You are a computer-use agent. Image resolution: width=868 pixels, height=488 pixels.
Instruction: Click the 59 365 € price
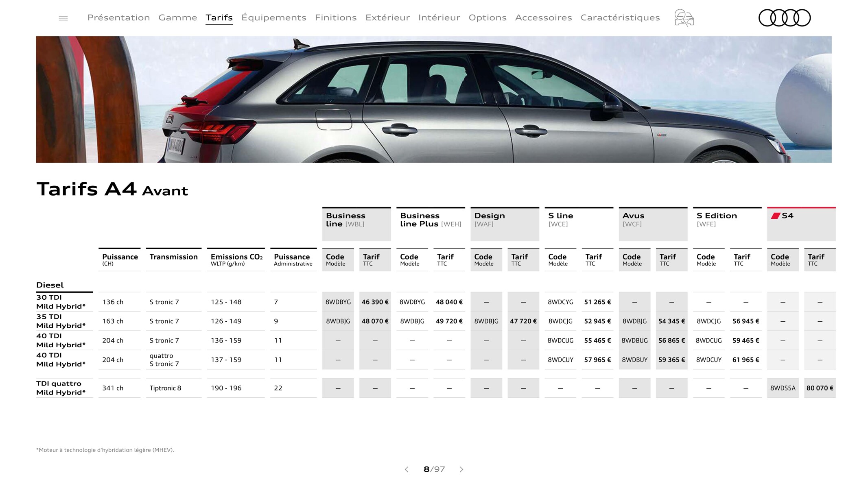coord(671,360)
